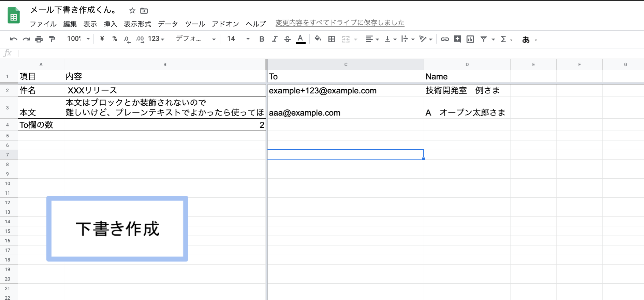Select the Name header cell
The width and height of the screenshot is (644, 300).
(x=467, y=76)
